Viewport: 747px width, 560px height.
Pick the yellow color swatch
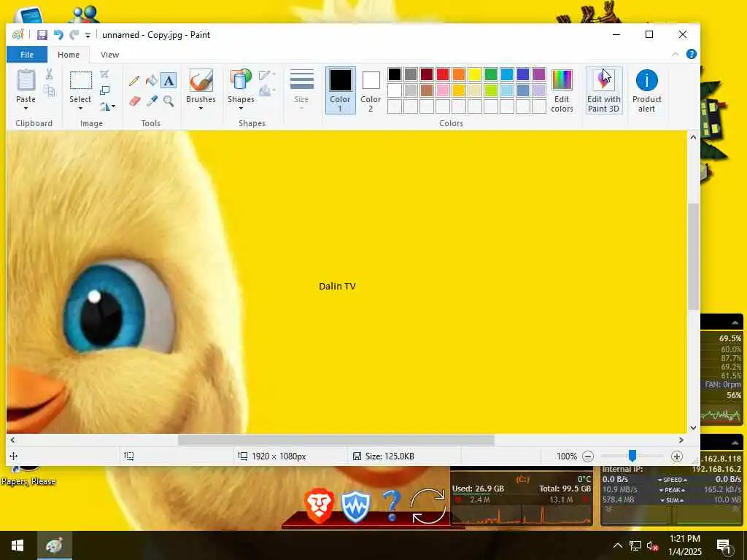474,74
